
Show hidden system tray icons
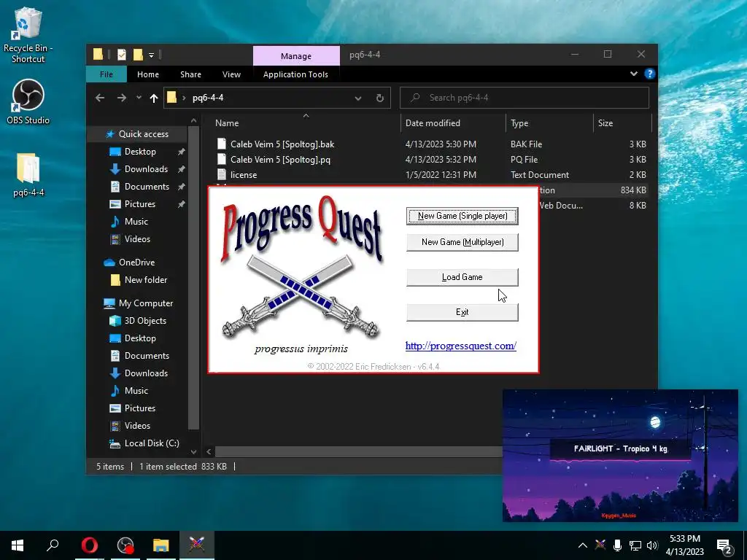pyautogui.click(x=583, y=545)
